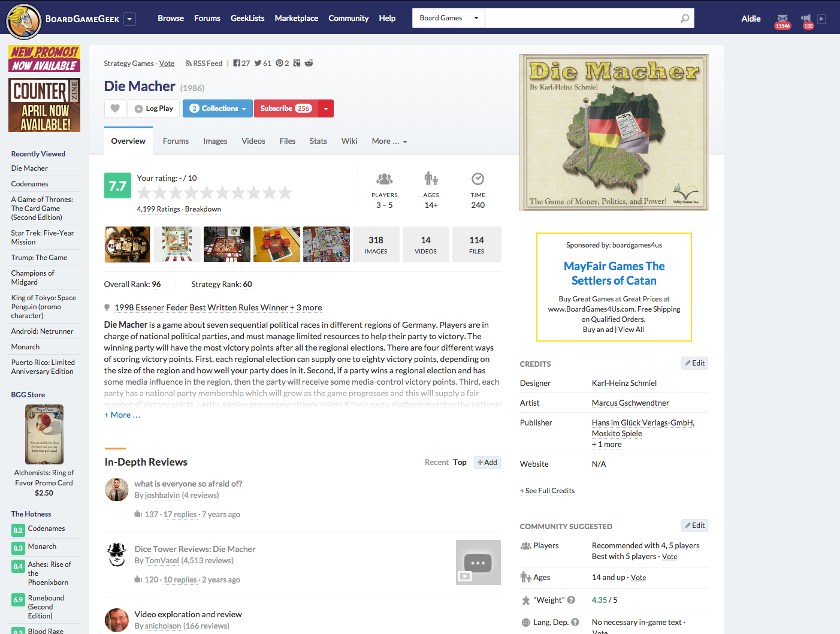This screenshot has width=840, height=634.
Task: Sort reviews by Top
Action: pos(460,463)
